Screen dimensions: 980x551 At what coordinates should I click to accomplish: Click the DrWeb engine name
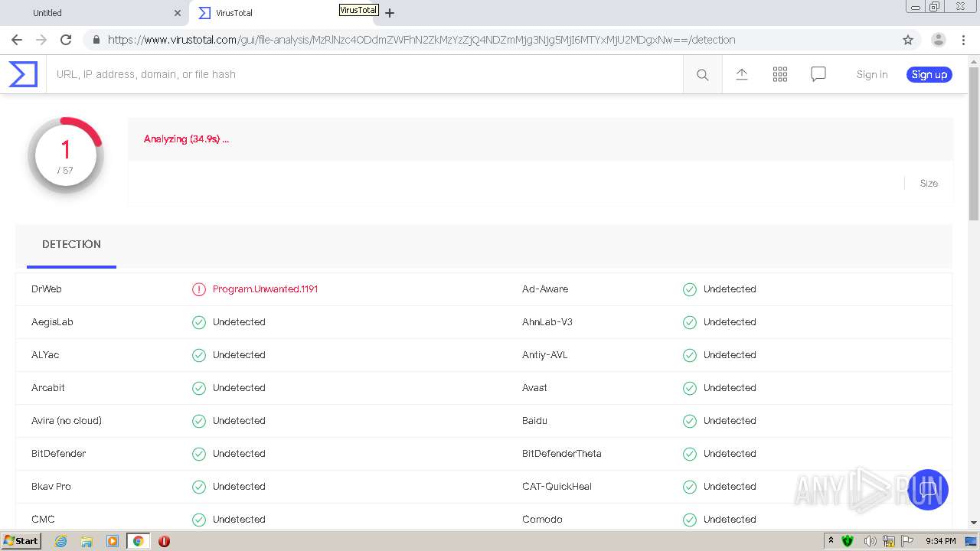point(47,289)
